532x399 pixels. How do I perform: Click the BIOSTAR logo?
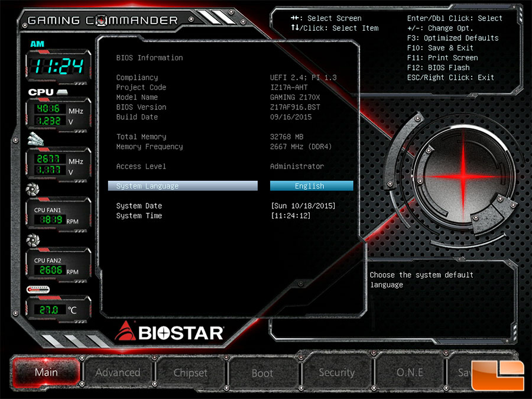tap(169, 332)
